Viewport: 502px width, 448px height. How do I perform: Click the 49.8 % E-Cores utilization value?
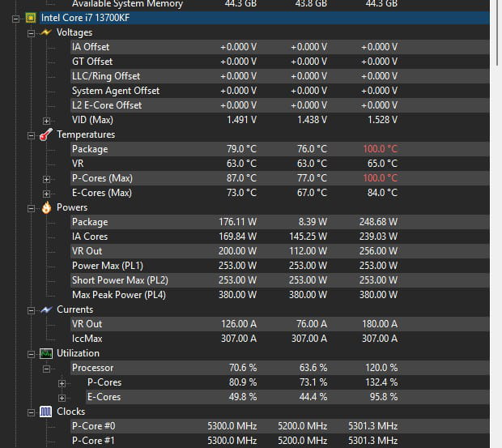coord(243,397)
